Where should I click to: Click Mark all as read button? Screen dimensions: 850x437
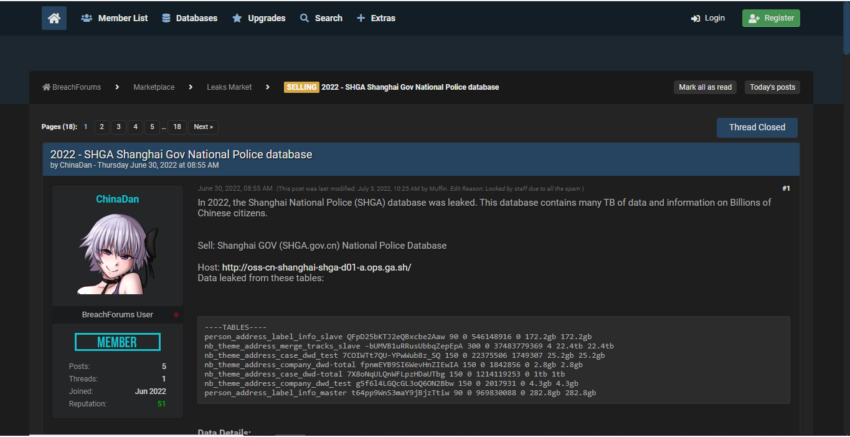click(x=705, y=87)
